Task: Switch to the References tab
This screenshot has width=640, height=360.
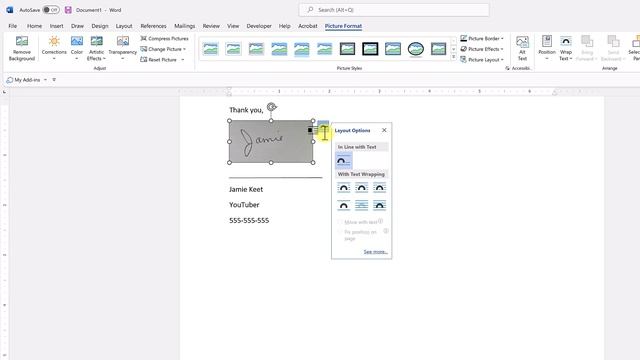Action: pyautogui.click(x=153, y=26)
